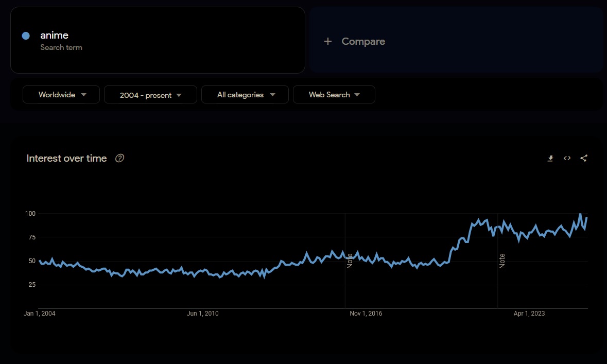Share the interest over time chart
The width and height of the screenshot is (607, 364).
coord(584,158)
